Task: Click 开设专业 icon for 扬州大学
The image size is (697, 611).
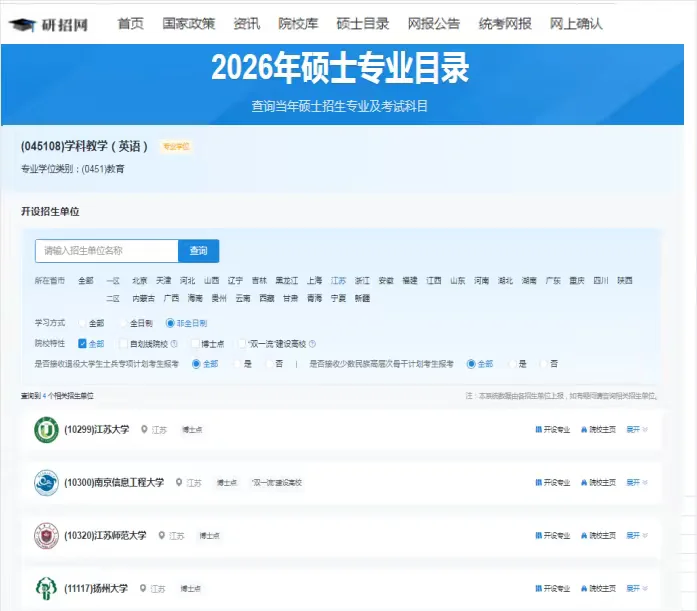Action: 538,588
